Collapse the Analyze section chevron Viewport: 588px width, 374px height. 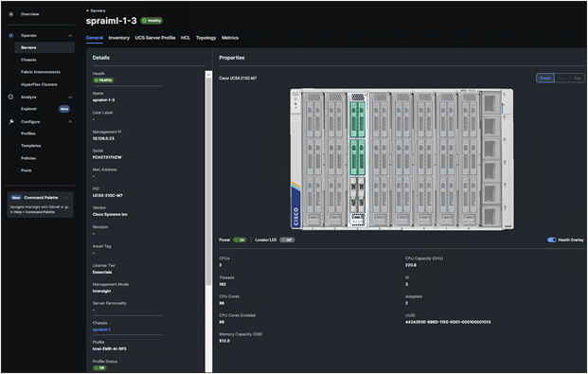pyautogui.click(x=70, y=98)
